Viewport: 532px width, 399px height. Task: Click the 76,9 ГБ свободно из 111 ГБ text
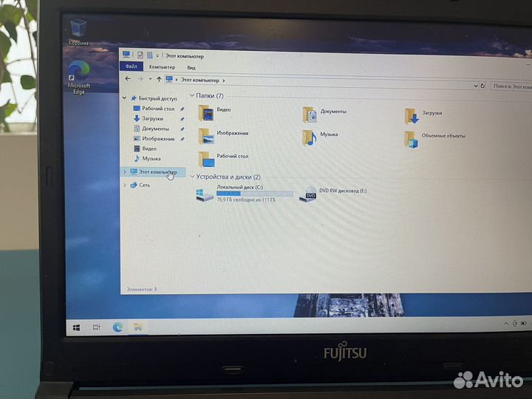click(x=246, y=199)
